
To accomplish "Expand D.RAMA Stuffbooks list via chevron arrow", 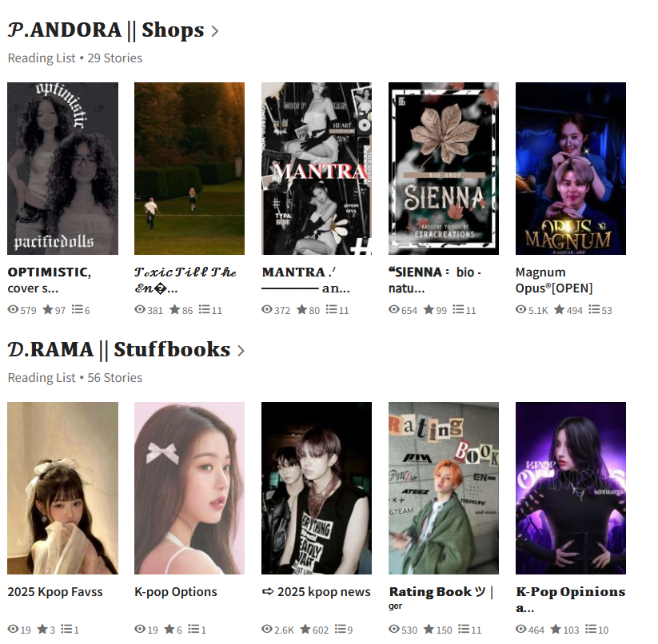I will (241, 351).
